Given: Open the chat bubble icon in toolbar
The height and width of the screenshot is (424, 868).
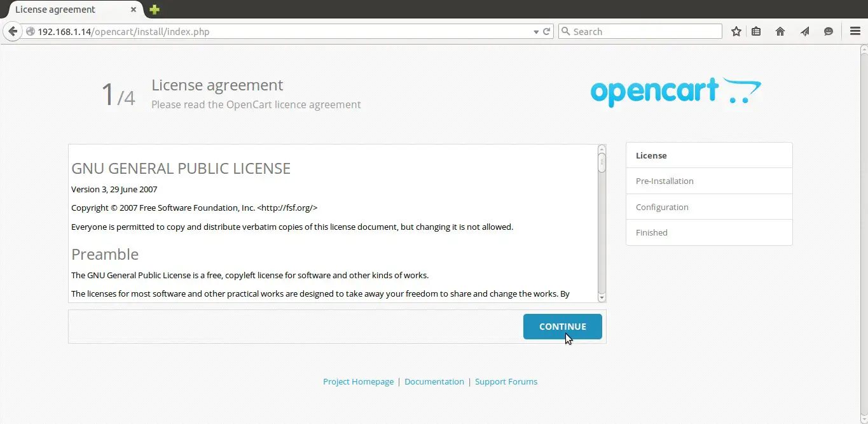Looking at the screenshot, I should (829, 31).
